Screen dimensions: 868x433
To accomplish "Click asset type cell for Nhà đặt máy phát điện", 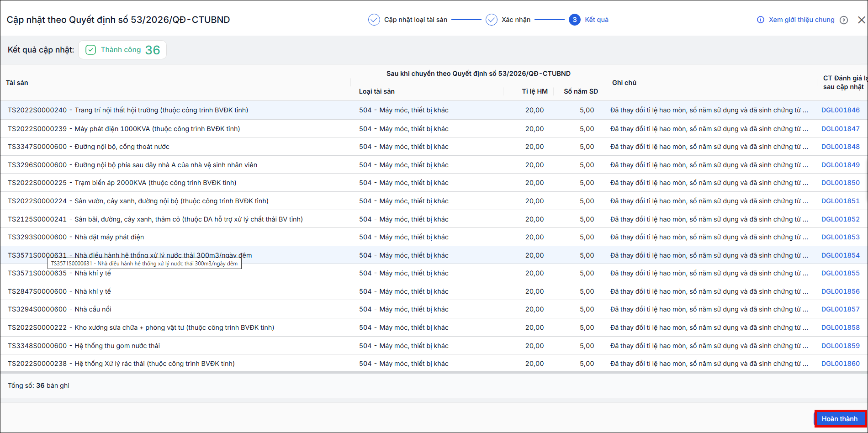I will pos(404,237).
